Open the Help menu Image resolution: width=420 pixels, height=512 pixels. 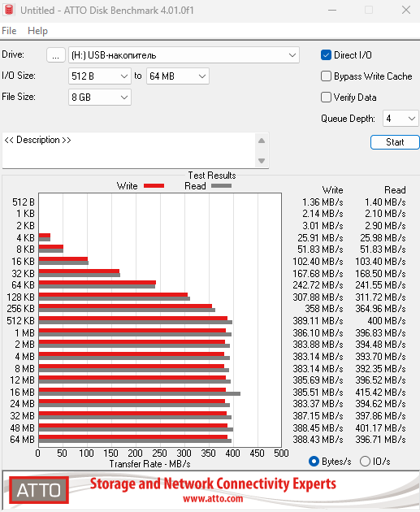coord(37,31)
